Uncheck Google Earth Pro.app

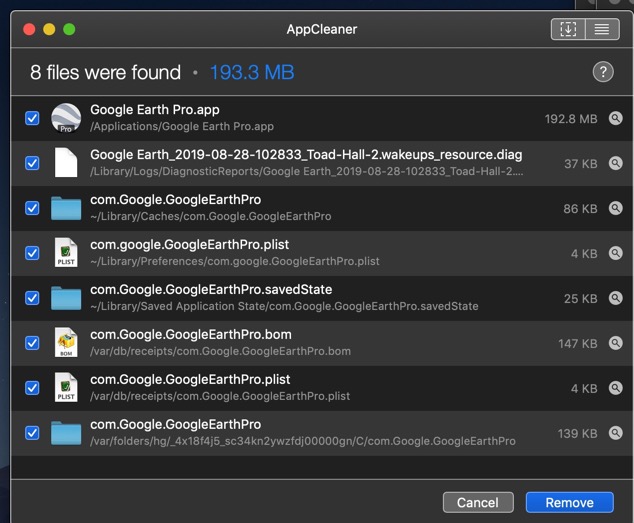point(32,118)
